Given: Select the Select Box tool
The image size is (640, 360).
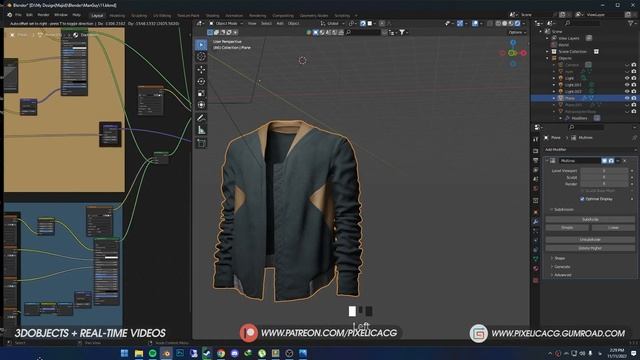Looking at the screenshot, I should tap(201, 44).
